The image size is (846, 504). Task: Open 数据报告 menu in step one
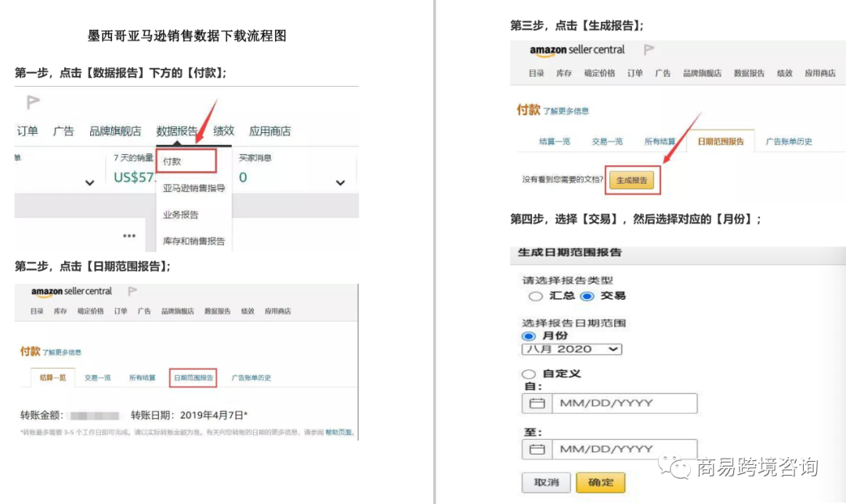(177, 131)
